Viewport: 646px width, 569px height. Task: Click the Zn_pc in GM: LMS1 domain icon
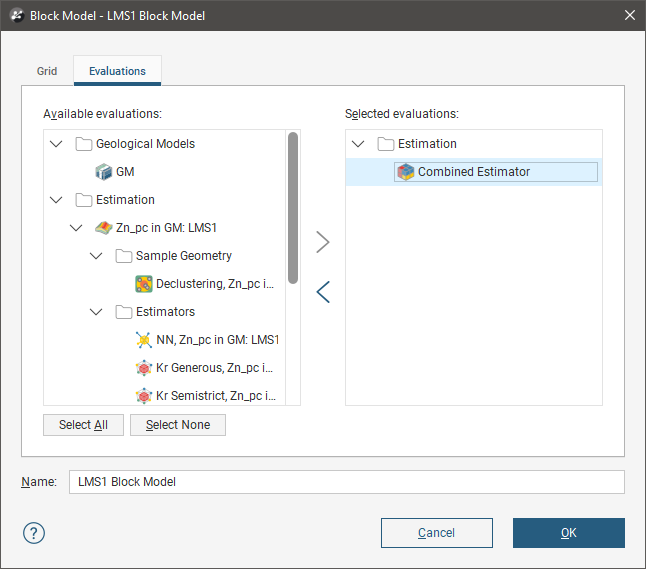pos(103,228)
